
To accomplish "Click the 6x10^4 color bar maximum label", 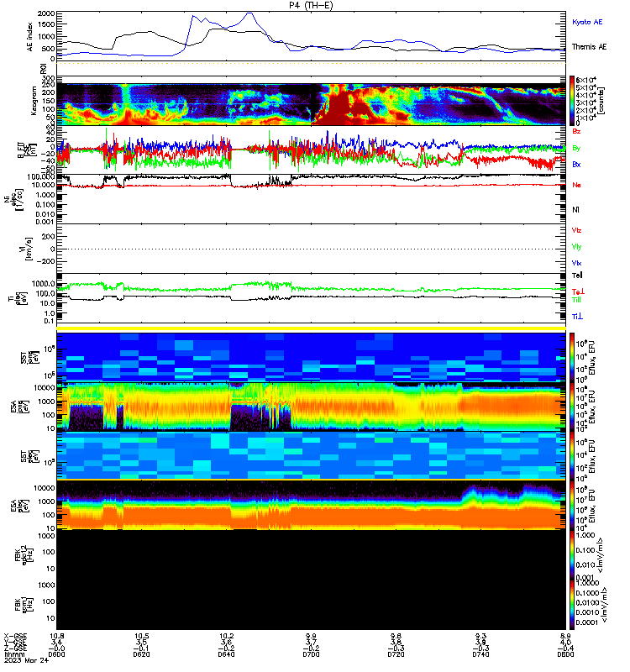I will 585,80.
